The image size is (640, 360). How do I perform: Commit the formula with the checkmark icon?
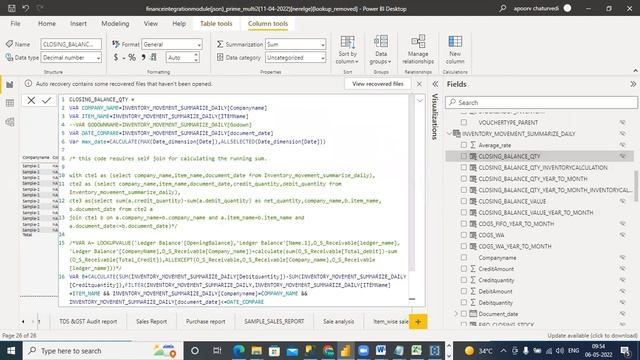[47, 100]
